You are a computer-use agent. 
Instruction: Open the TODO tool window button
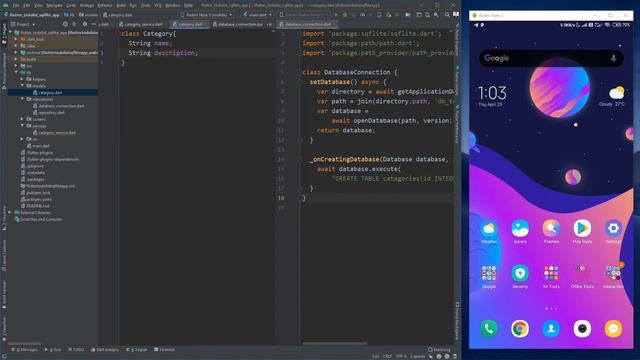[76, 350]
